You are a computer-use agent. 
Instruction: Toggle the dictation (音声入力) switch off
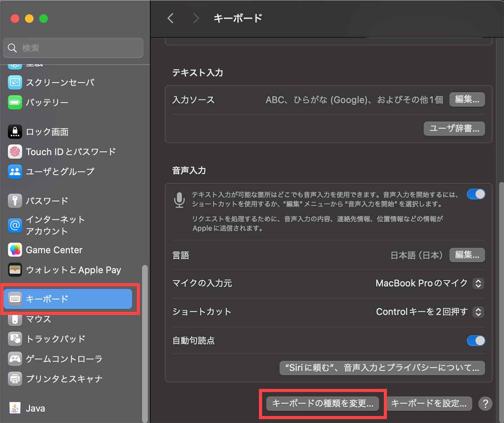click(x=476, y=194)
